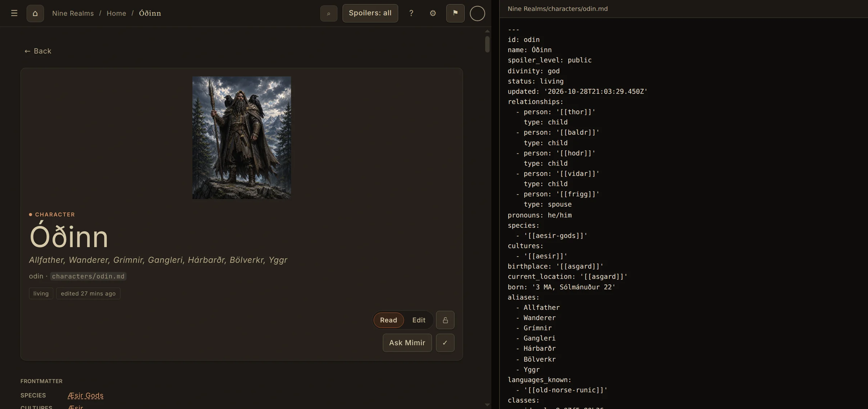868x409 pixels.
Task: Click the vertical scrollbar thumb
Action: pyautogui.click(x=487, y=44)
